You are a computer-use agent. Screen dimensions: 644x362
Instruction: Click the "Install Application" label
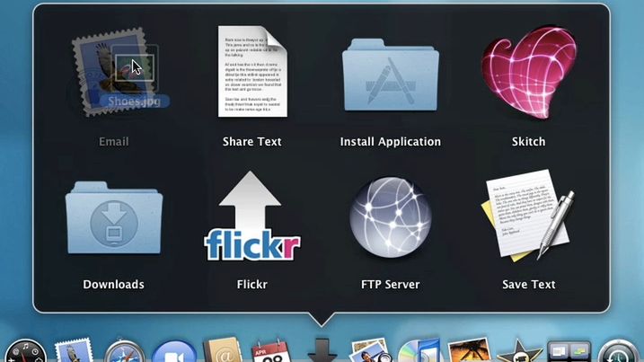click(x=390, y=142)
